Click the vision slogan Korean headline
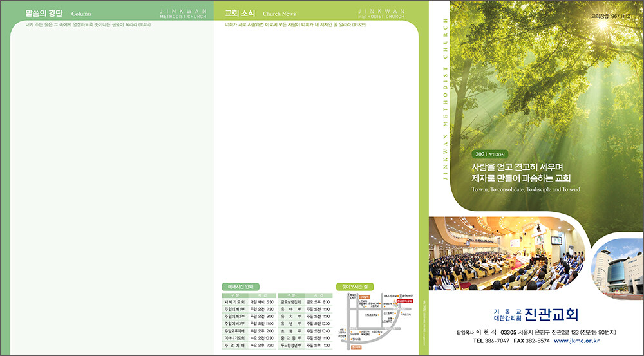The height and width of the screenshot is (356, 644). pyautogui.click(x=522, y=173)
